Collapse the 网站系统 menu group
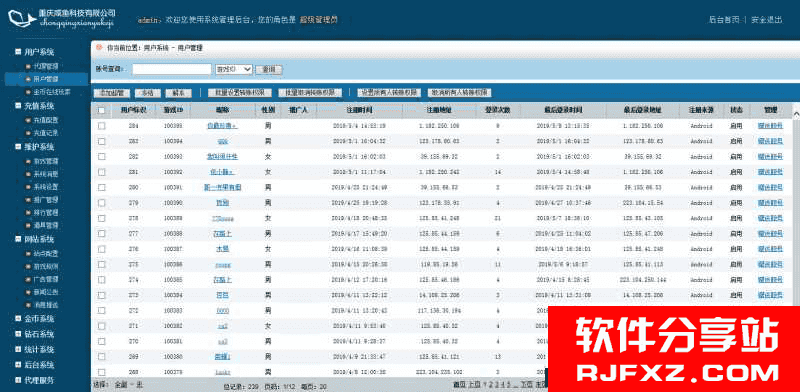Image resolution: width=800 pixels, height=392 pixels. click(18, 239)
